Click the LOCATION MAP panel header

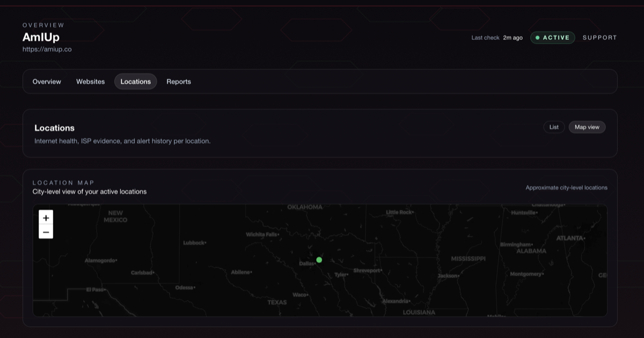pyautogui.click(x=64, y=182)
